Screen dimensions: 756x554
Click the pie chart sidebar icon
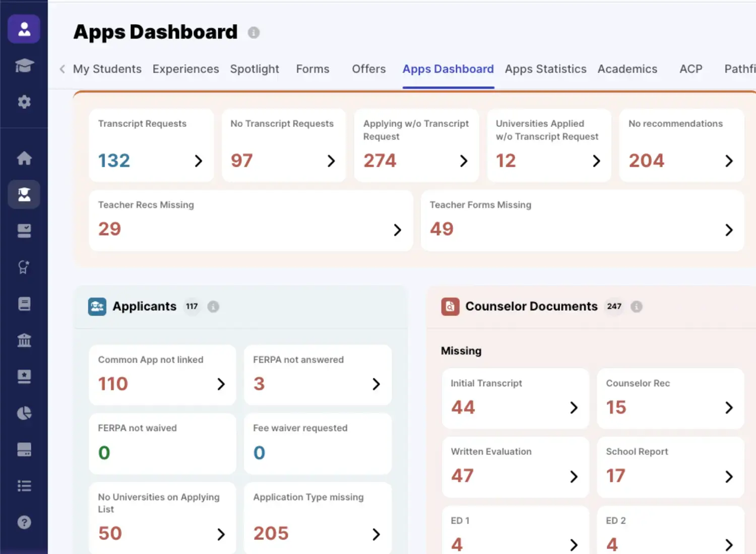coord(24,413)
